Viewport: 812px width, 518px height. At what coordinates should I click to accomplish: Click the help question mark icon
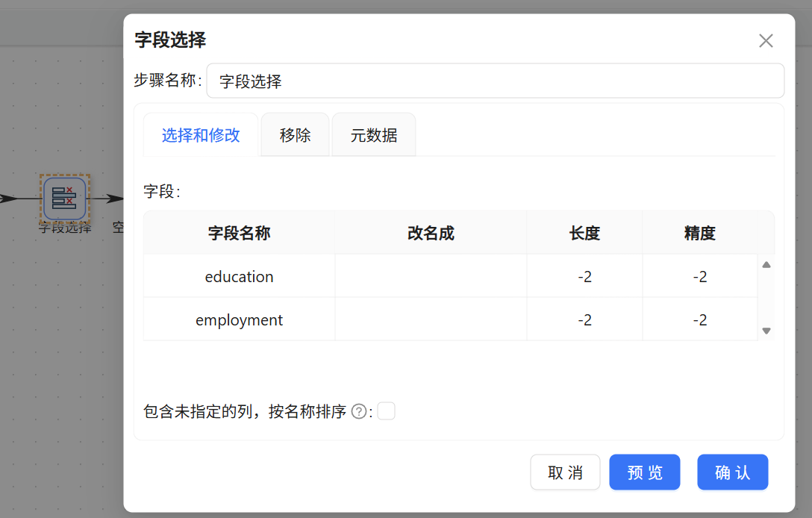tap(358, 412)
